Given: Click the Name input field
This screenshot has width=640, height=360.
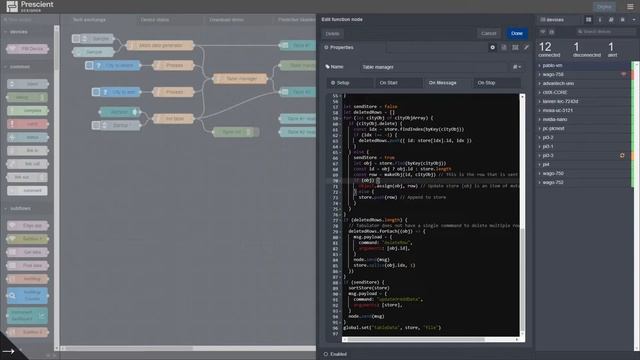Looking at the screenshot, I should [x=435, y=67].
